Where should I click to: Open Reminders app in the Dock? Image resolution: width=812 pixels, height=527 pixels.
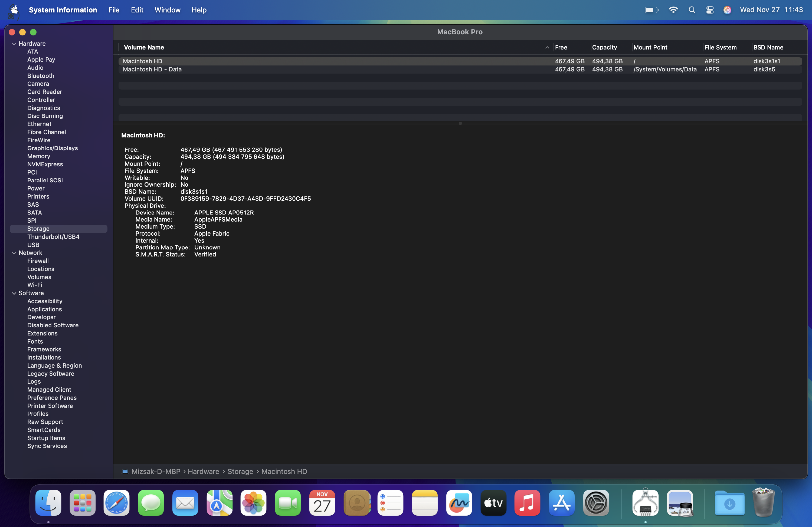point(391,502)
